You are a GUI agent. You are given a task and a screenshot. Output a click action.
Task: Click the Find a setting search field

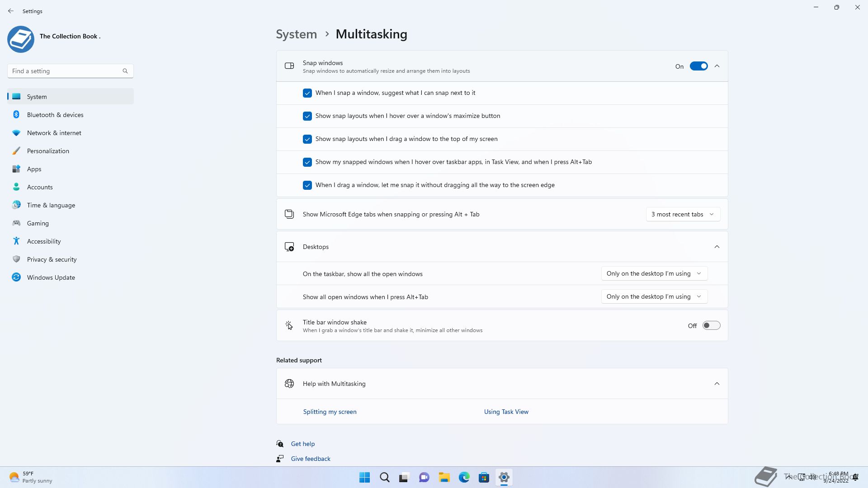coord(63,71)
